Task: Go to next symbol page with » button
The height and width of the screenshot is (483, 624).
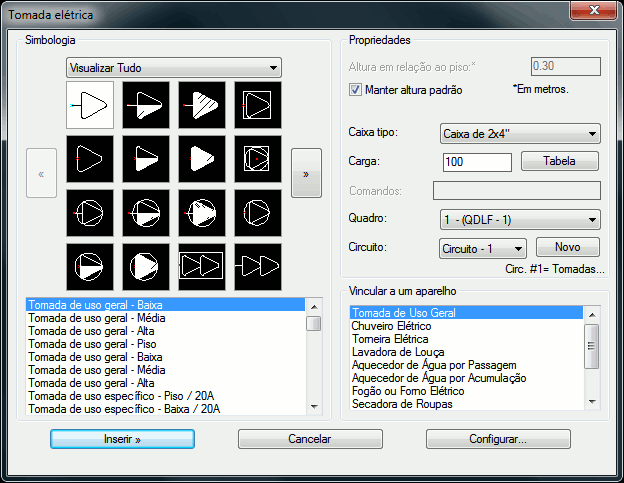Action: (x=306, y=173)
